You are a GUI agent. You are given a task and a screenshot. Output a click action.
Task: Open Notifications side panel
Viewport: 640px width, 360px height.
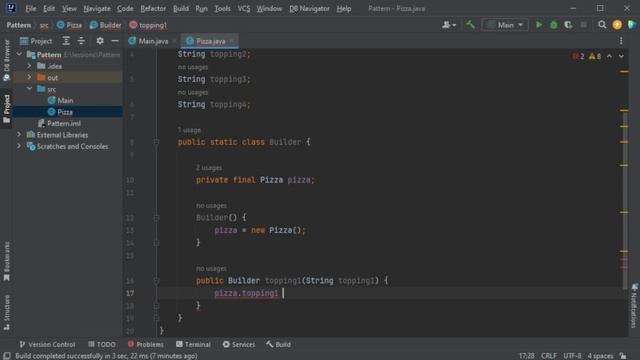pyautogui.click(x=634, y=306)
